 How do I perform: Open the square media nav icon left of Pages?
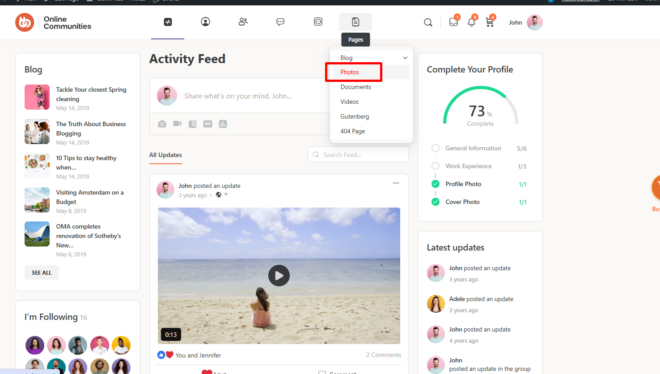point(318,22)
